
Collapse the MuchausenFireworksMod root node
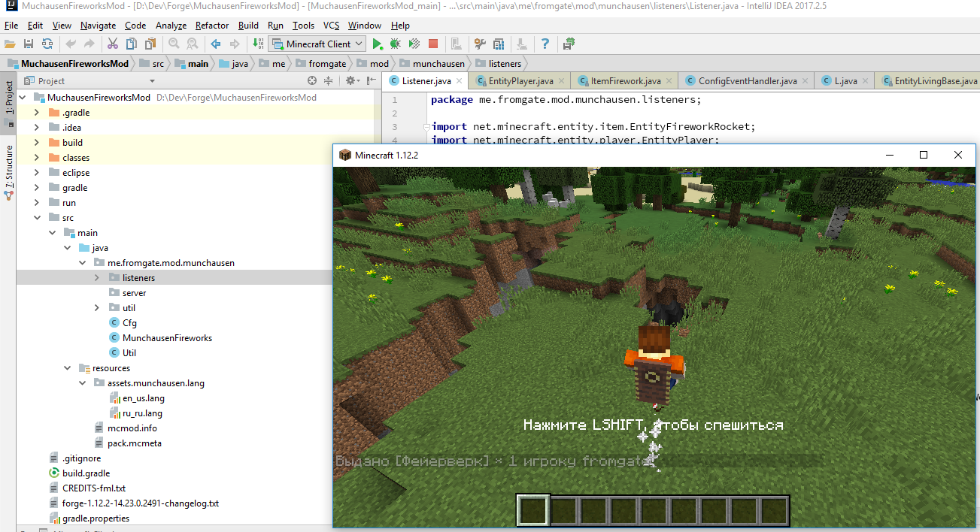pyautogui.click(x=21, y=98)
